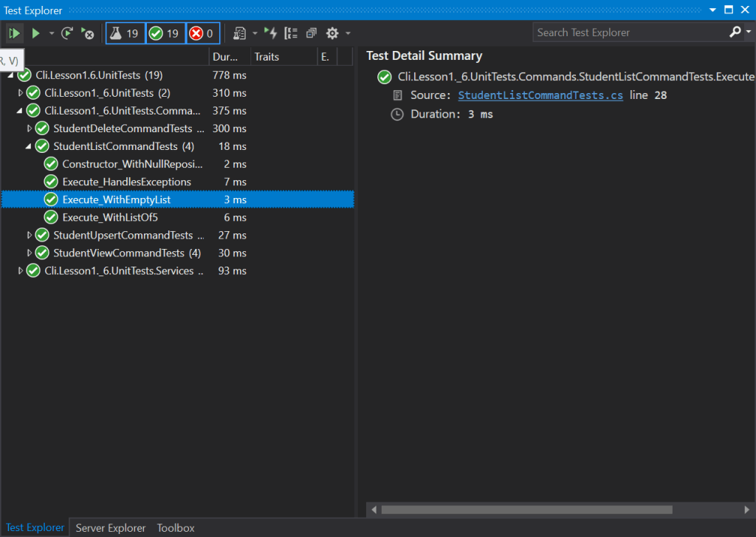Click the Repeat Last Run icon
Screen dimensions: 756x537
point(67,33)
